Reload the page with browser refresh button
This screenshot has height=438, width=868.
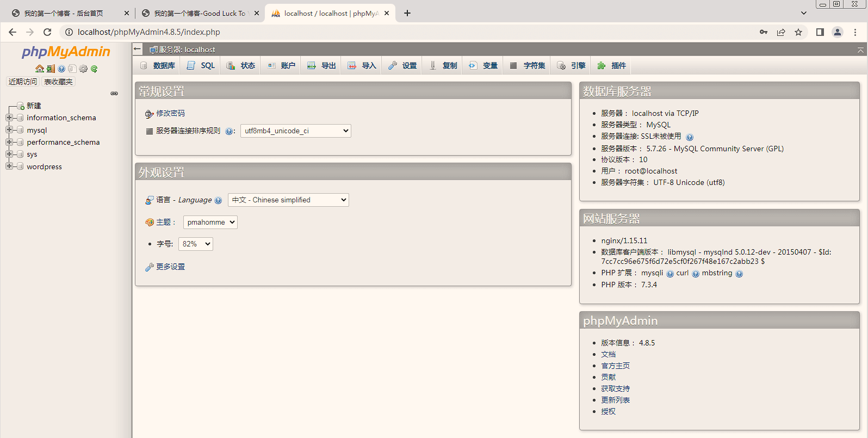point(47,32)
